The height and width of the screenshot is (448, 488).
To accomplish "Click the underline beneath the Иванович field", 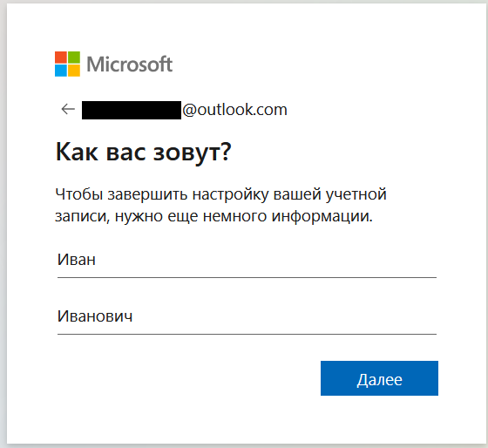I will point(247,334).
